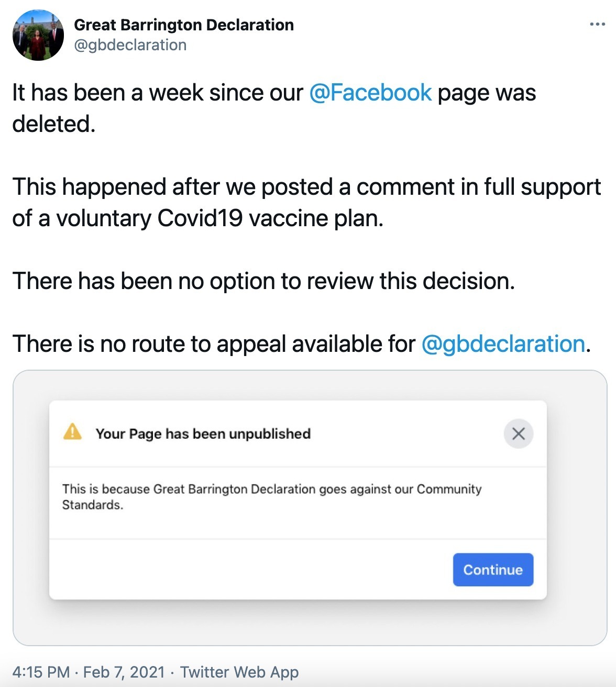This screenshot has width=616, height=687.
Task: Click the 'This happened after we posted' paragraph
Action: pyautogui.click(x=306, y=187)
